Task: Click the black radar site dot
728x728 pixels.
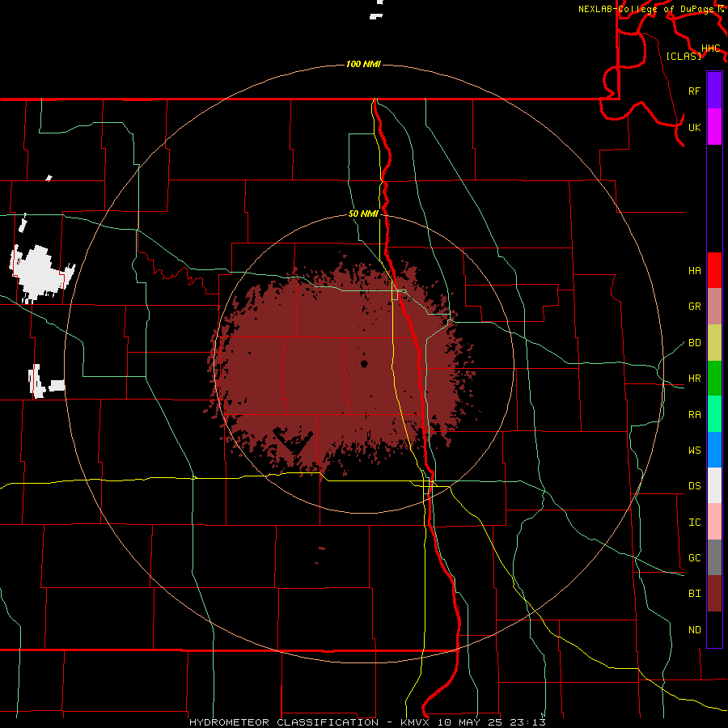Action: 364,364
